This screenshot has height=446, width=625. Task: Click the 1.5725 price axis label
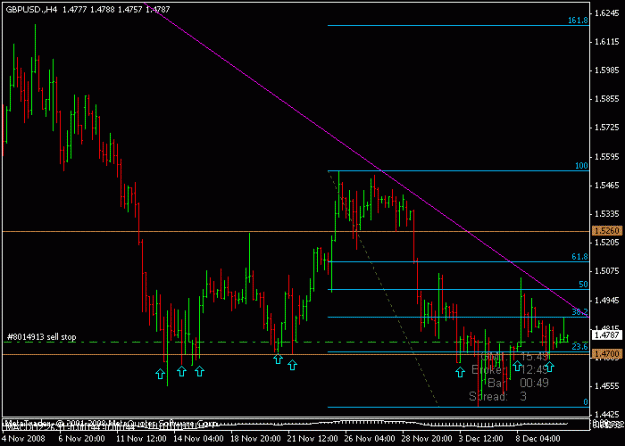[x=607, y=128]
